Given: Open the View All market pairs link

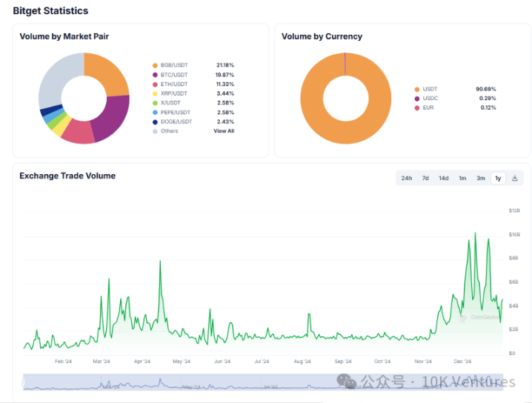Looking at the screenshot, I should point(224,131).
